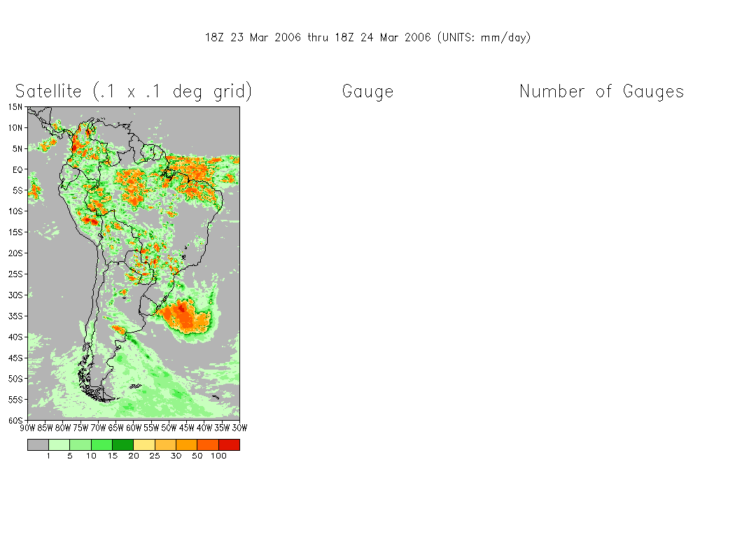This screenshot has width=735, height=560.
Task: Click the '15N' latitude axis label
Action: pos(15,107)
